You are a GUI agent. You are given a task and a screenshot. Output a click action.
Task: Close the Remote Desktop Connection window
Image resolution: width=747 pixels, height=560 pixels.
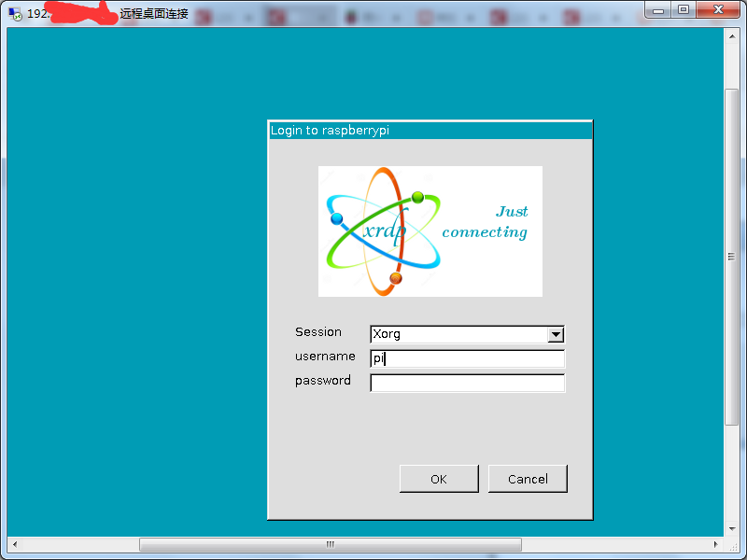click(x=718, y=9)
